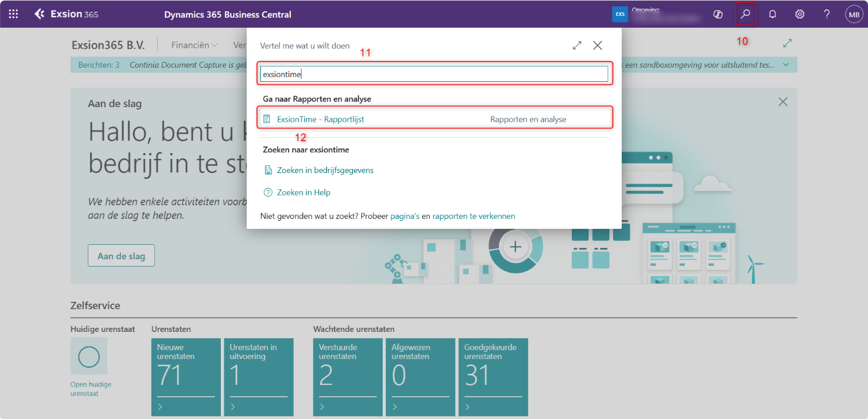
Task: Expand the Financiën menu
Action: click(x=194, y=45)
